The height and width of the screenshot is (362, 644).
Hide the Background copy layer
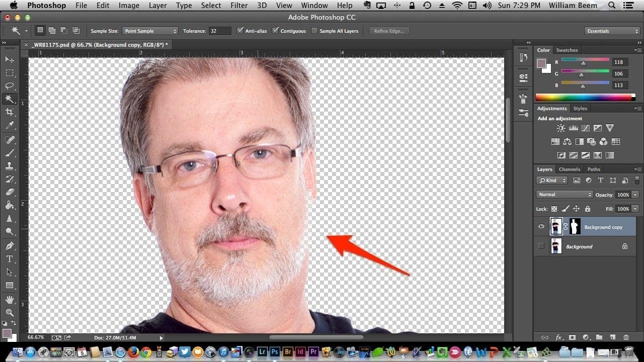click(x=541, y=227)
